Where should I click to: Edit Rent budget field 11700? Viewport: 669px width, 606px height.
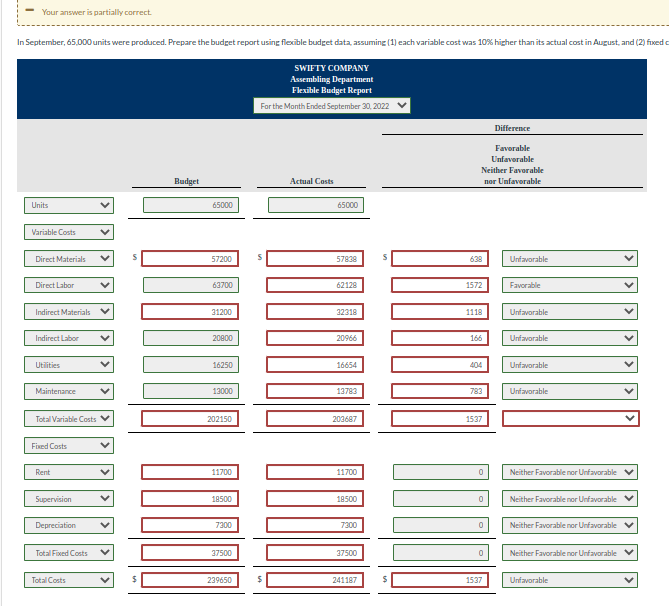pyautogui.click(x=190, y=472)
